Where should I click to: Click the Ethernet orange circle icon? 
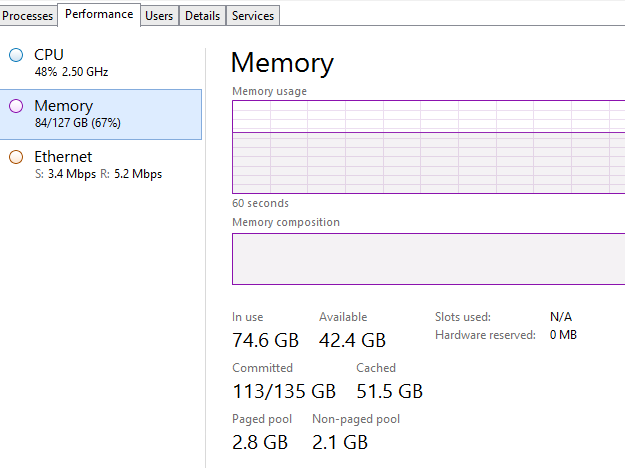[15, 157]
